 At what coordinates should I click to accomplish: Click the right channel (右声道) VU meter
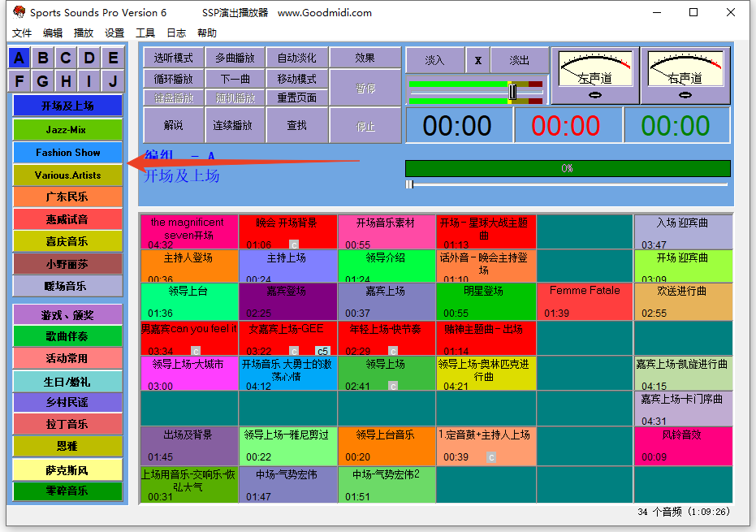(685, 76)
